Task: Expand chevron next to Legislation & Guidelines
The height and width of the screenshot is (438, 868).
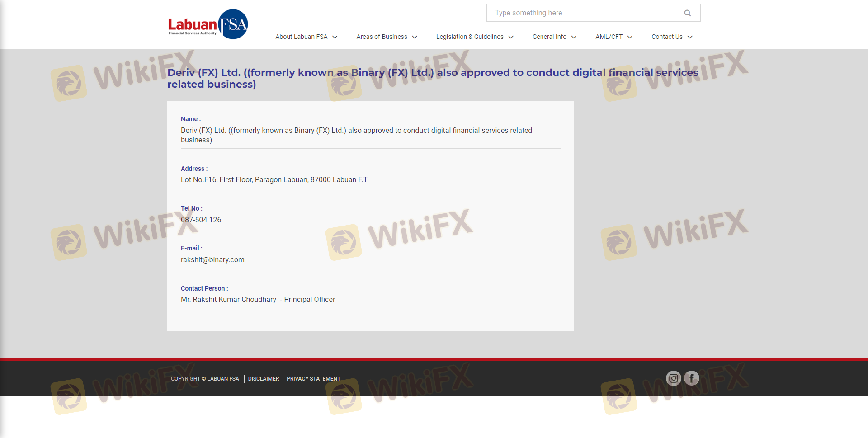Action: tap(511, 37)
